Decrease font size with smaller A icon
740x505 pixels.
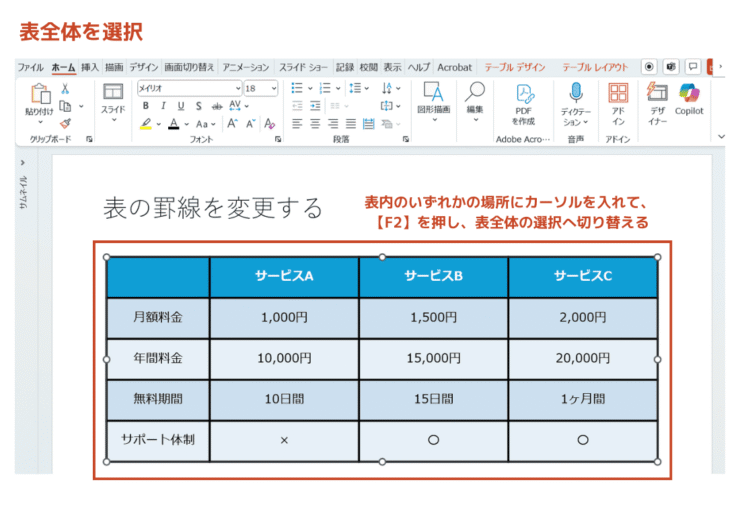(250, 124)
